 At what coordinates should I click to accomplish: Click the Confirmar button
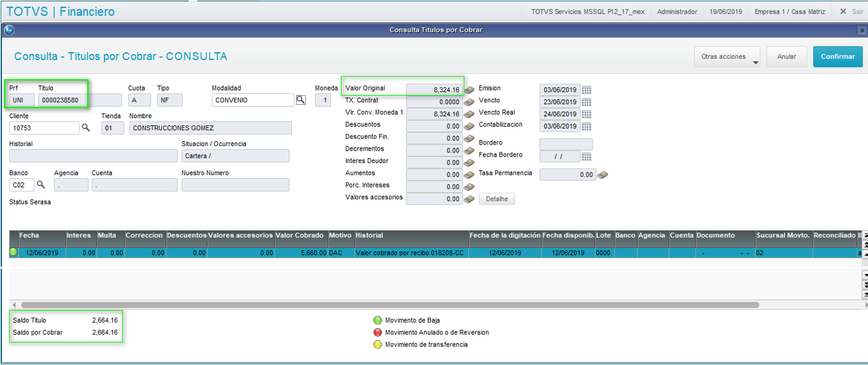pos(838,57)
